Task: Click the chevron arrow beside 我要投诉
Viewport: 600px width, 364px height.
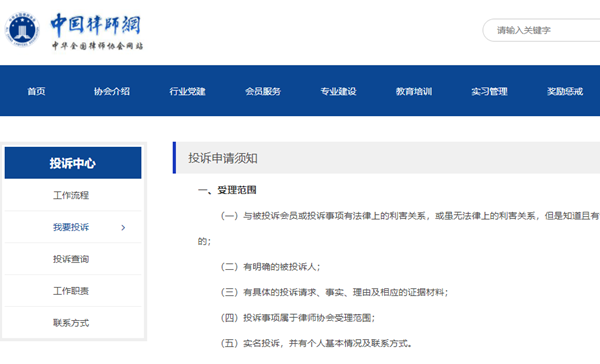Action: click(123, 228)
